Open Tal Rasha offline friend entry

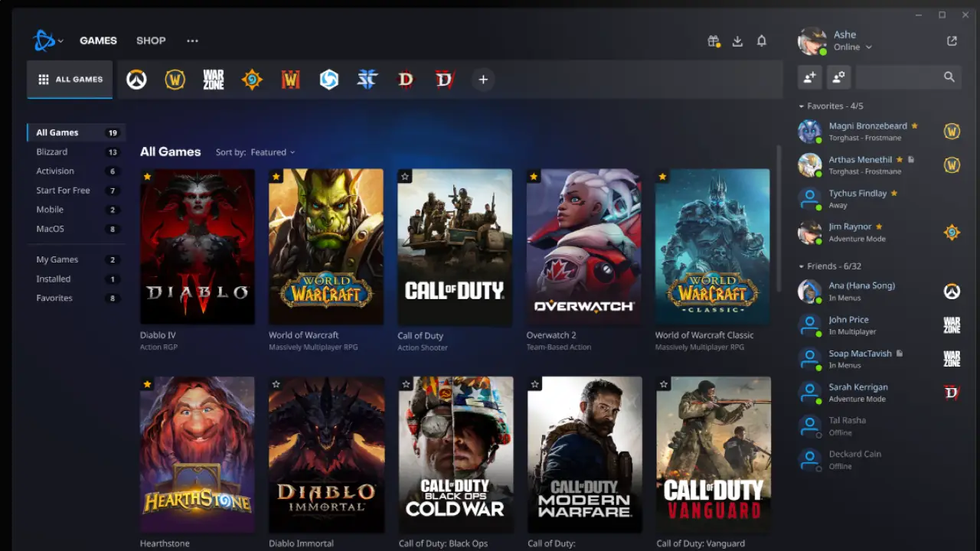880,426
